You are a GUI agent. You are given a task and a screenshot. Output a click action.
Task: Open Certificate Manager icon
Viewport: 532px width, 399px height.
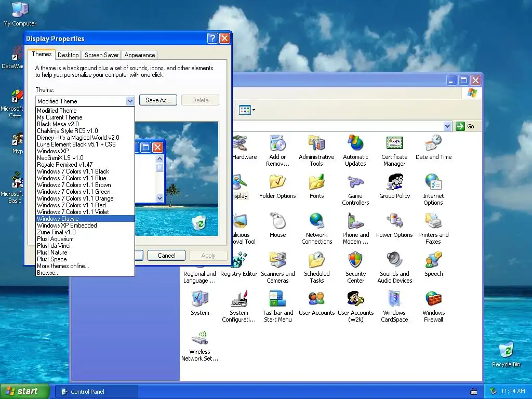[x=394, y=151]
